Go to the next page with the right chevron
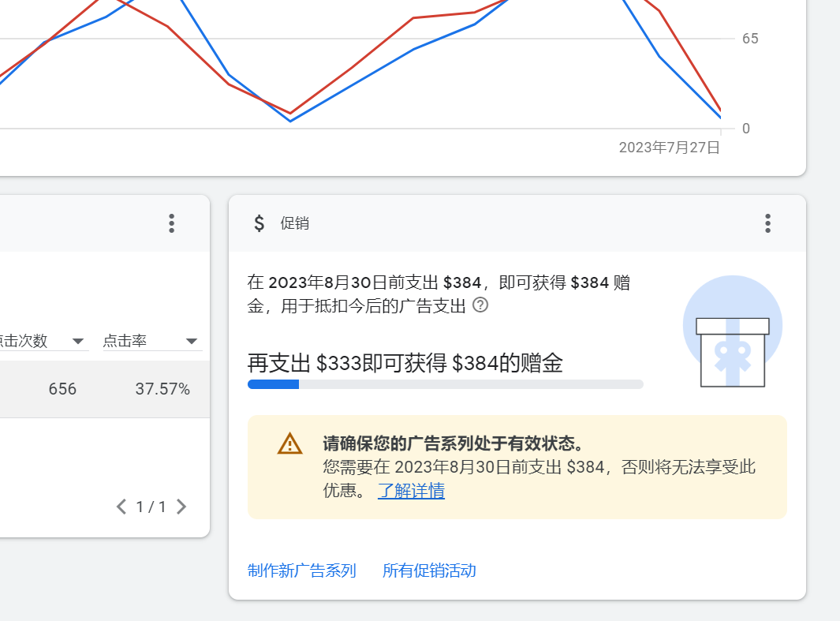This screenshot has height=621, width=840. point(181,507)
